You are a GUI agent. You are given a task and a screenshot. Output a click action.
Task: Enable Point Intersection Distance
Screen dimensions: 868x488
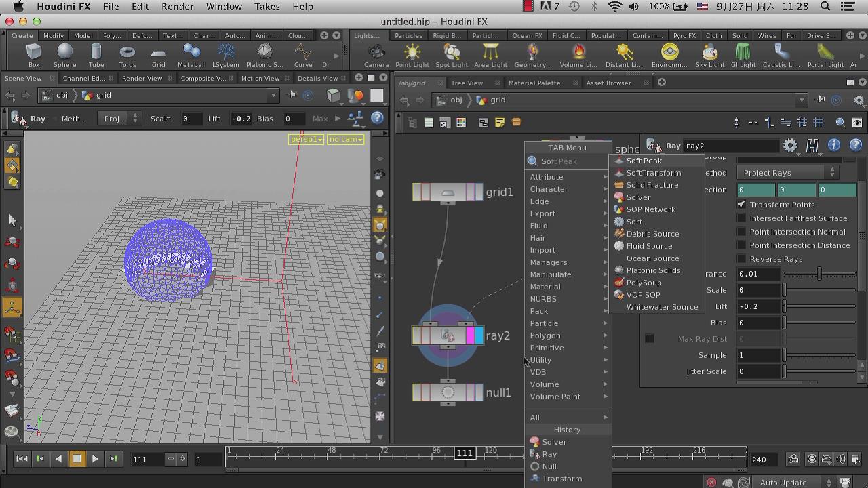tap(742, 245)
